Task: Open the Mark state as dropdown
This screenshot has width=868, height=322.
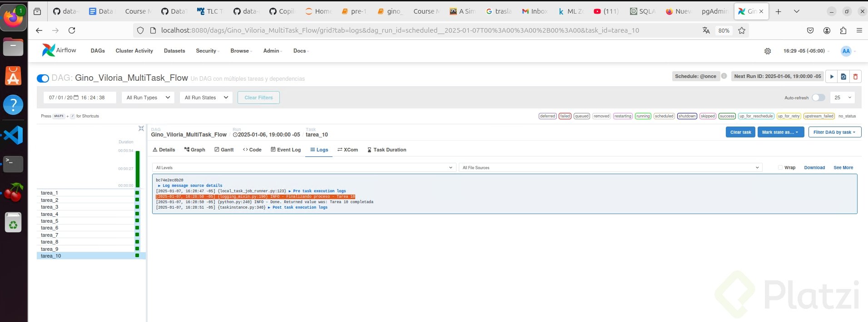Action: click(x=781, y=132)
